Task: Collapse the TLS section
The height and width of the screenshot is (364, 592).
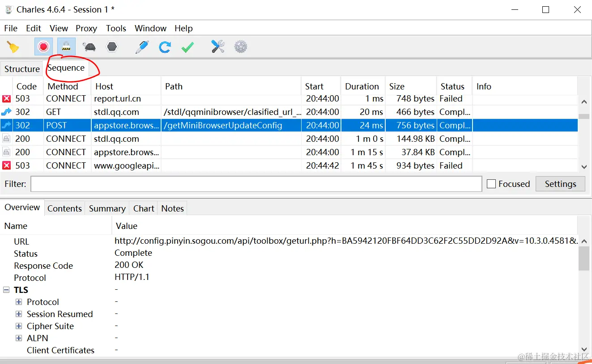Action: 6,290
